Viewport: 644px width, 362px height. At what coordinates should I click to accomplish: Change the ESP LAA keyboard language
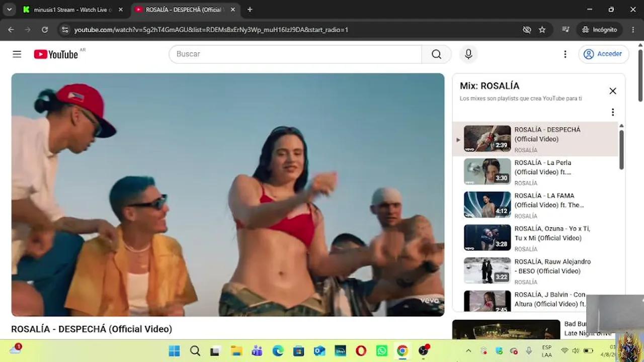547,351
